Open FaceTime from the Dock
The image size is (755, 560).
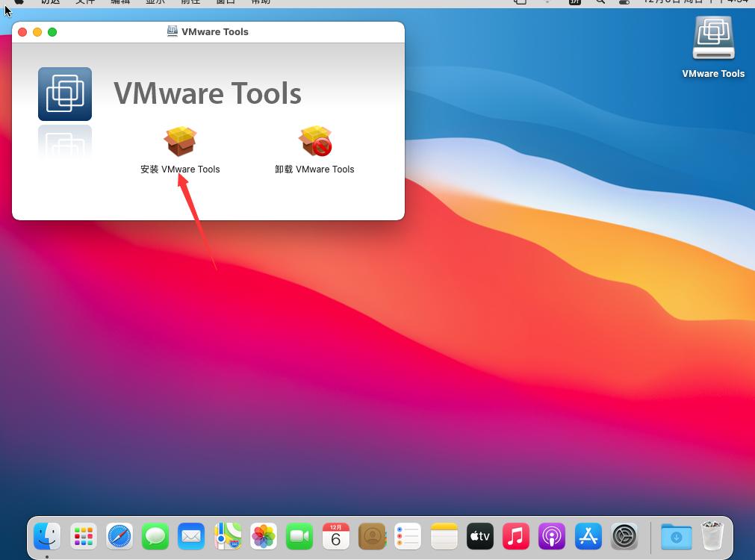coord(299,535)
